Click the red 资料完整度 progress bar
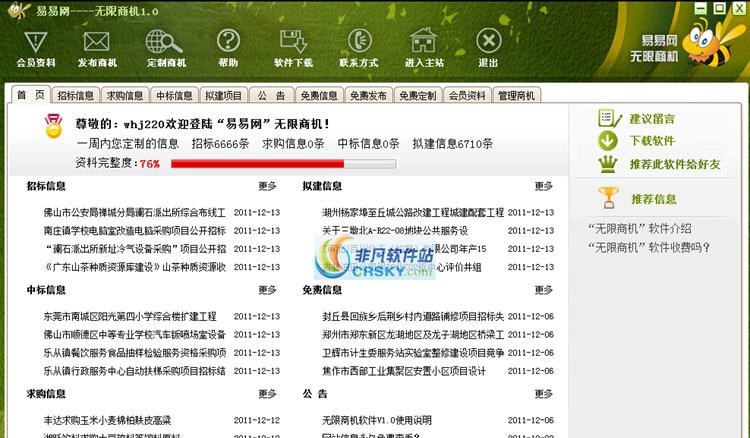 (283, 164)
